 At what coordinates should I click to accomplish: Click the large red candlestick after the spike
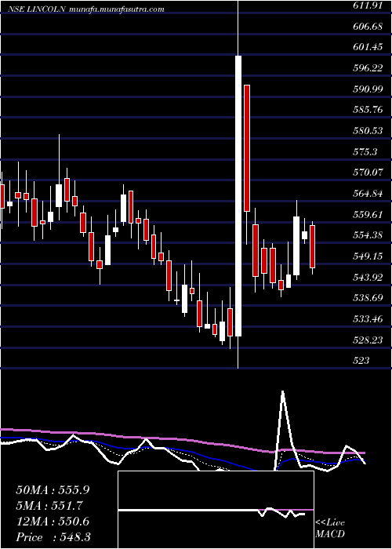pos(247,148)
